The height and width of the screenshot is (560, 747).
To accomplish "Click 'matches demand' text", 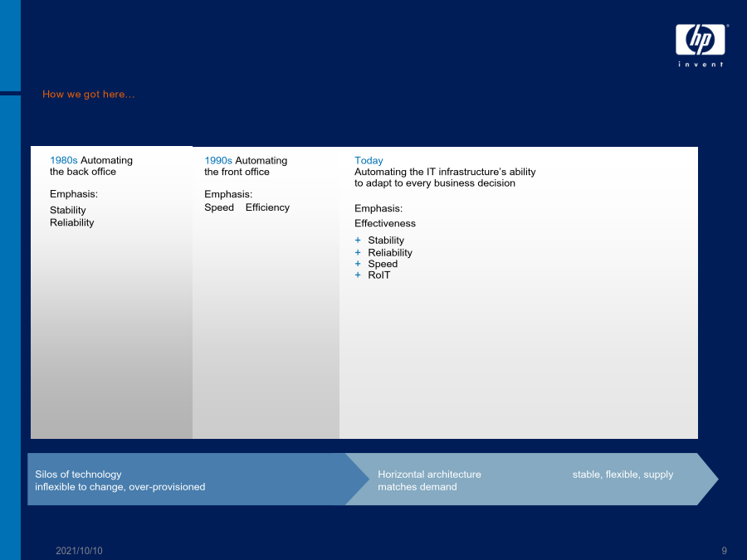I will [417, 487].
